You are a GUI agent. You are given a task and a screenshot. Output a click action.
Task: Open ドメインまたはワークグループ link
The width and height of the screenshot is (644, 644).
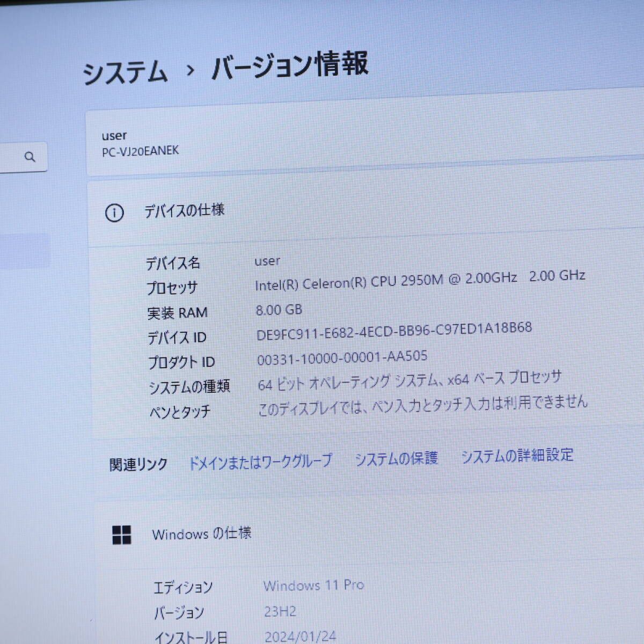pos(260,462)
